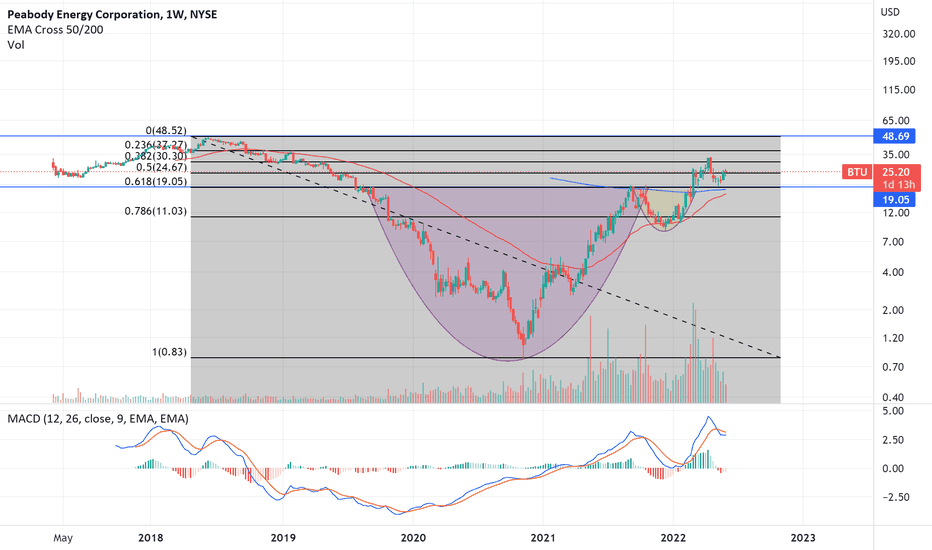Image resolution: width=932 pixels, height=550 pixels.
Task: Click the 115.00 price scale value
Action: click(899, 90)
